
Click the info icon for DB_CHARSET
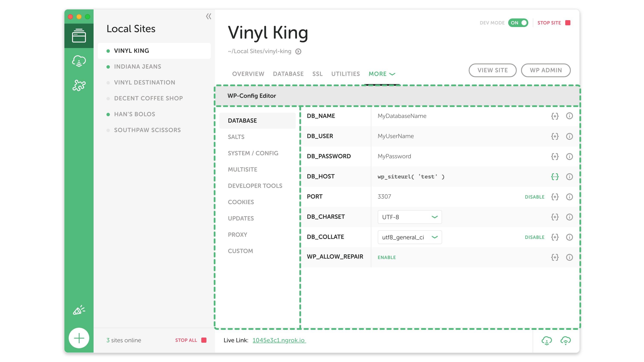coord(569,217)
